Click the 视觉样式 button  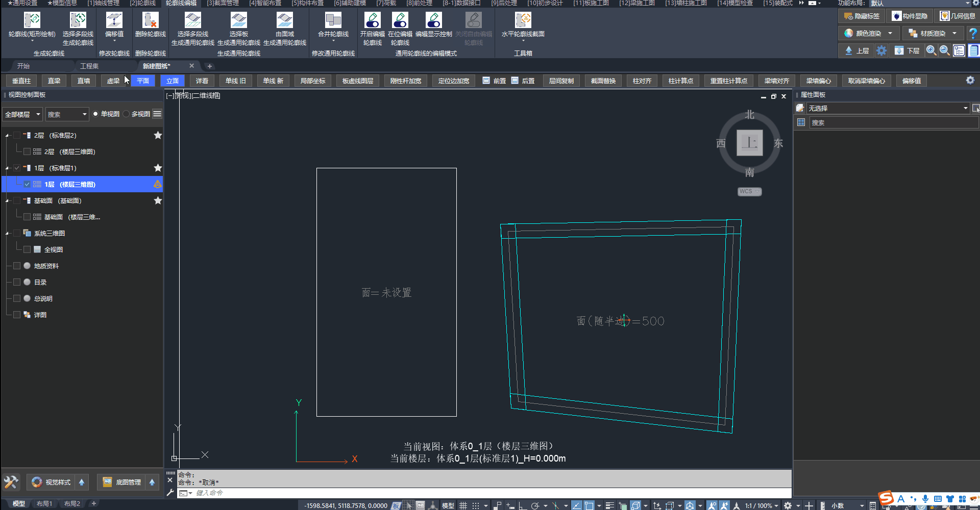coord(51,482)
